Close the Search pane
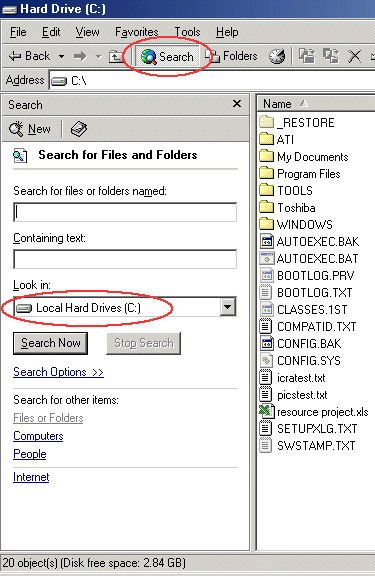 click(237, 104)
